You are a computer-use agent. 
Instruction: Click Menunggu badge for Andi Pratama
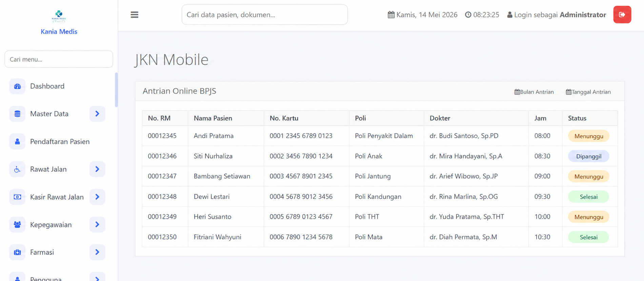588,136
